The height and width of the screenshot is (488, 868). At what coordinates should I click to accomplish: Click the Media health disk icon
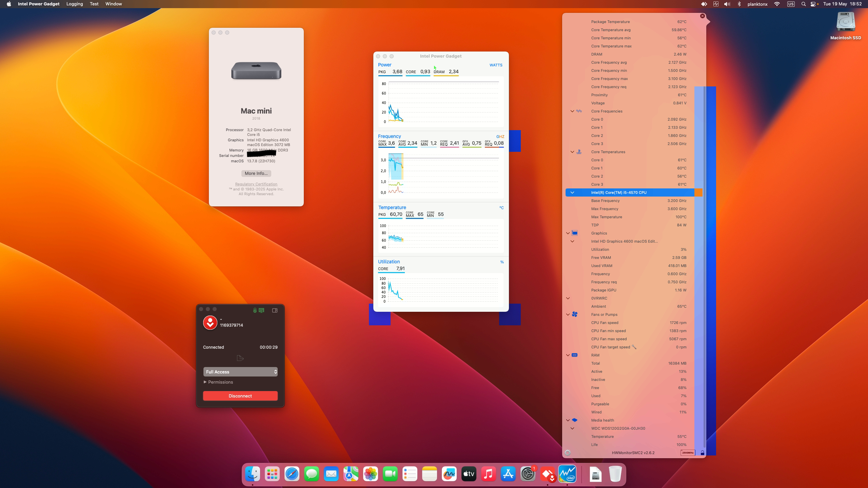(575, 420)
